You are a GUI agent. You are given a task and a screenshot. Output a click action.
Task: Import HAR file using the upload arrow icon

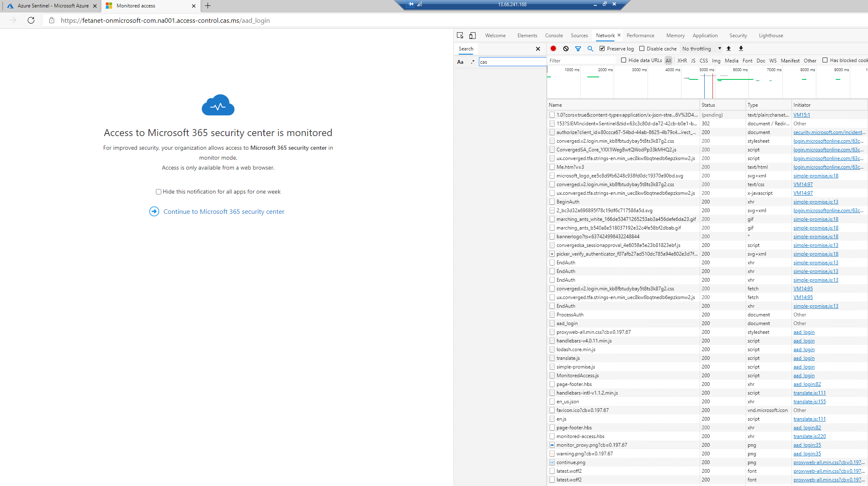(728, 48)
